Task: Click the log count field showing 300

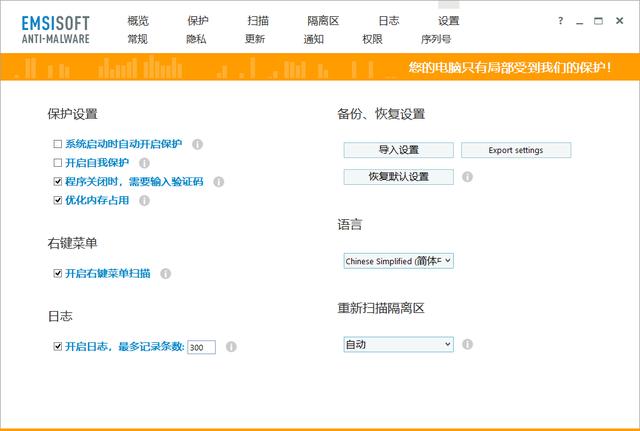Action: click(201, 347)
